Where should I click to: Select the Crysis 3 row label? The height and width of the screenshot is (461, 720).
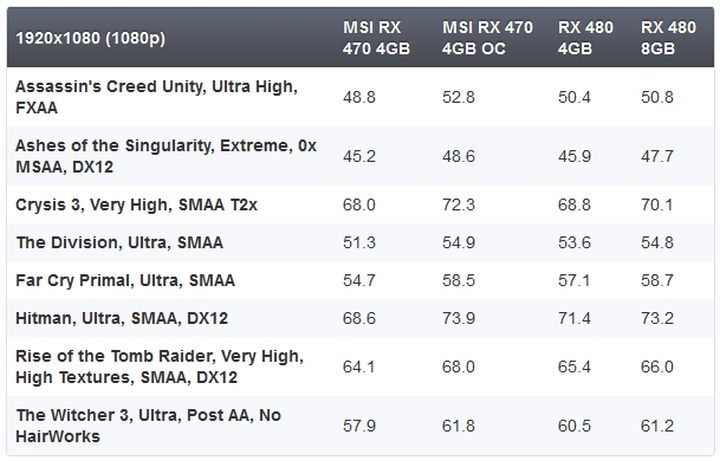point(136,204)
